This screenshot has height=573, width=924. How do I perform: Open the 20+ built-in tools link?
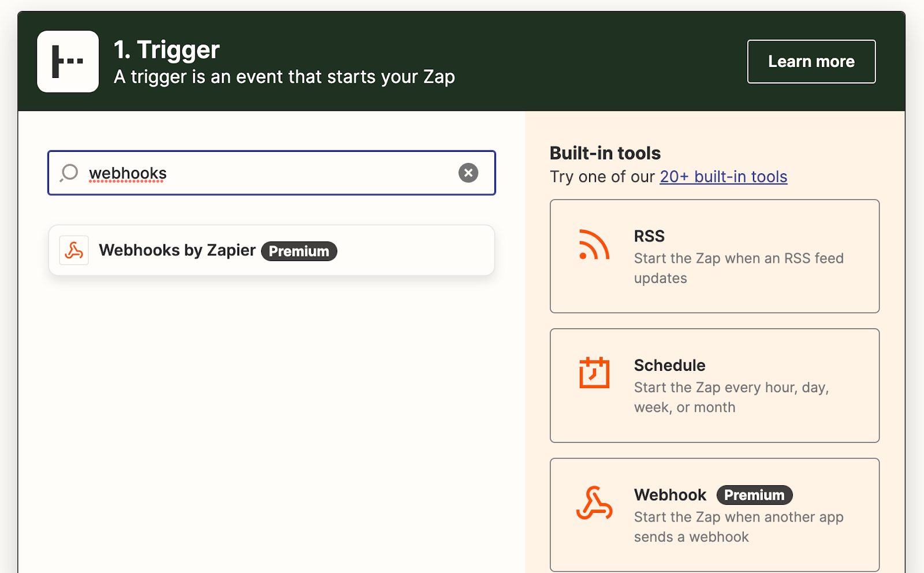click(724, 177)
